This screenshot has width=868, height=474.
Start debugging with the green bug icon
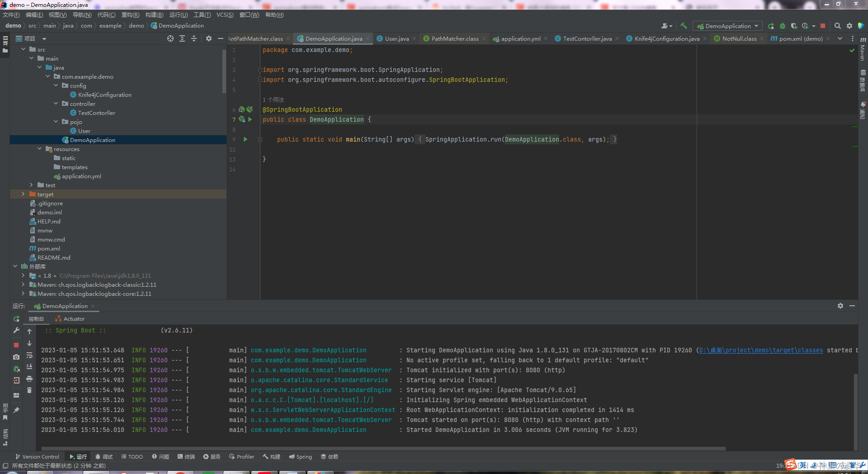pos(783,26)
